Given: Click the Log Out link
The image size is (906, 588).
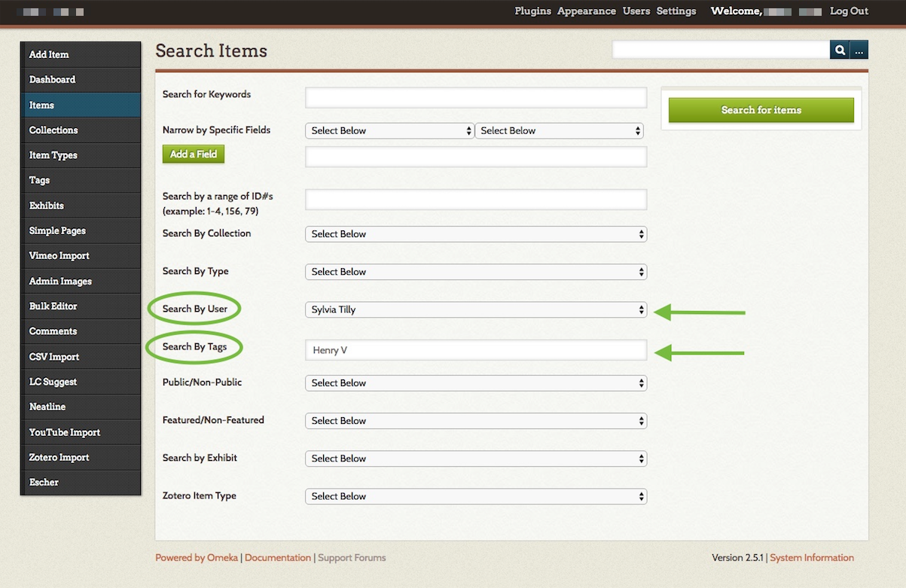Looking at the screenshot, I should 850,11.
